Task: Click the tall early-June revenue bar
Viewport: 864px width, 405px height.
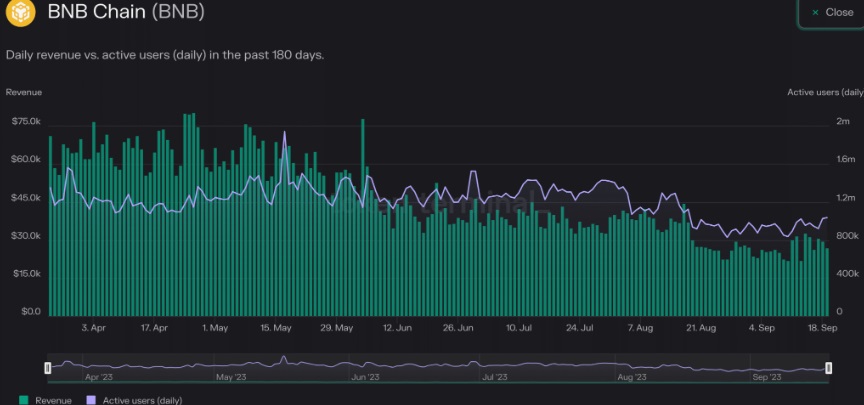Action: point(363,217)
